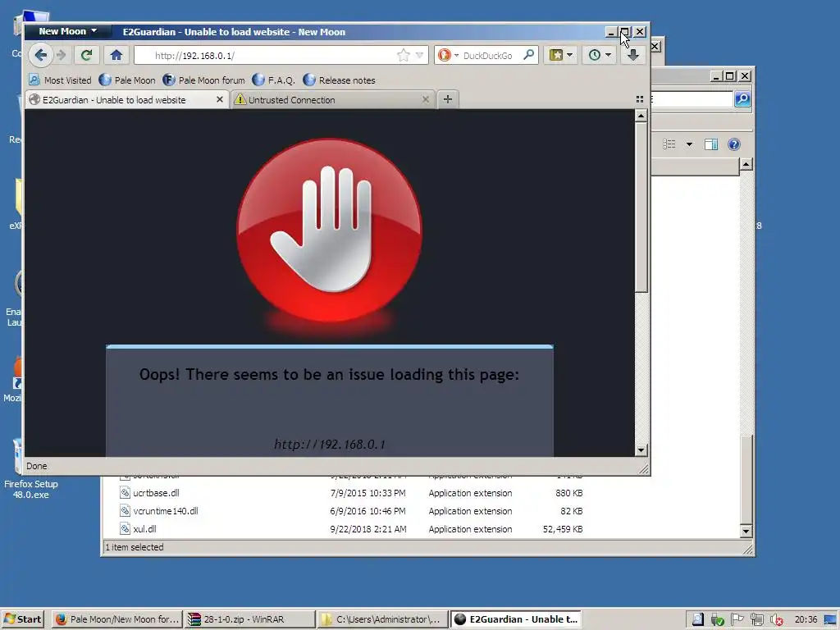Screen dimensions: 840x630
Task: Click the show desktop tray icon
Action: pyautogui.click(x=830, y=620)
